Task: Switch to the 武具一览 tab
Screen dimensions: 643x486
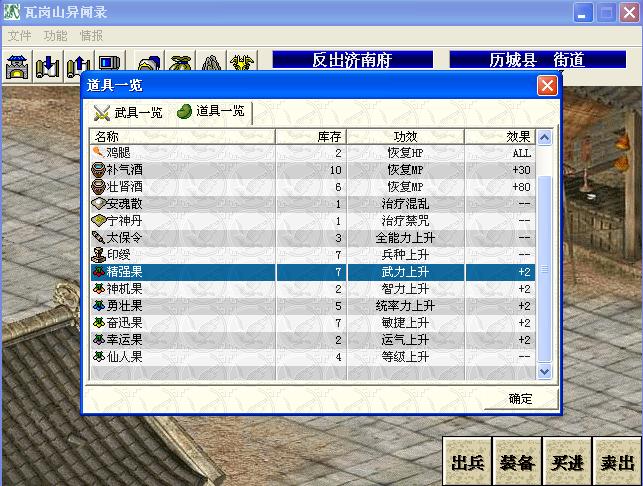Action: pos(128,113)
